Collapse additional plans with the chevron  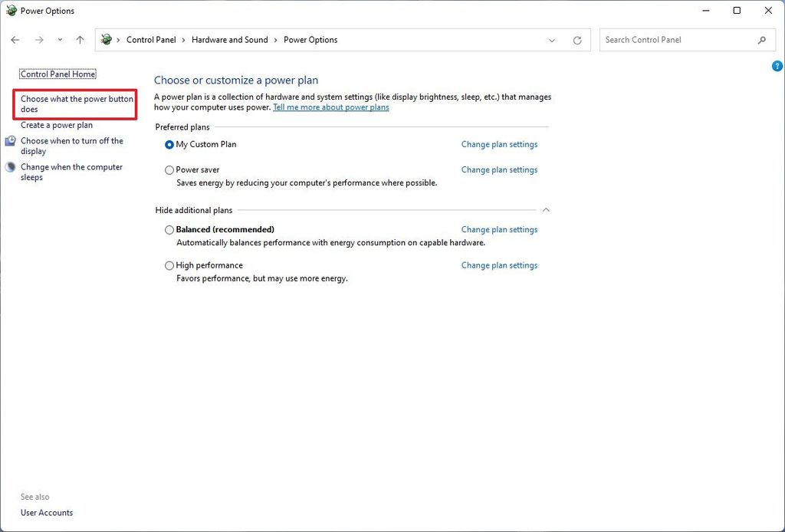pos(546,209)
